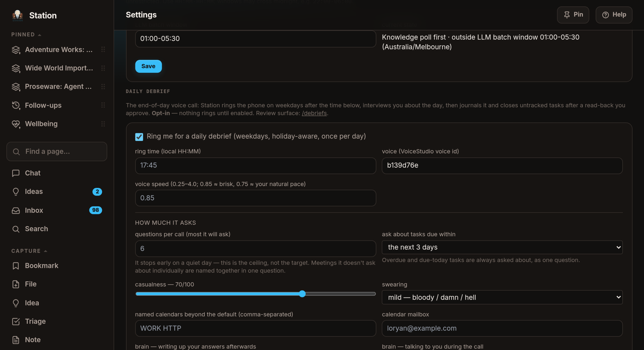The height and width of the screenshot is (350, 644).
Task: Open Follow-ups history icon
Action: point(16,105)
